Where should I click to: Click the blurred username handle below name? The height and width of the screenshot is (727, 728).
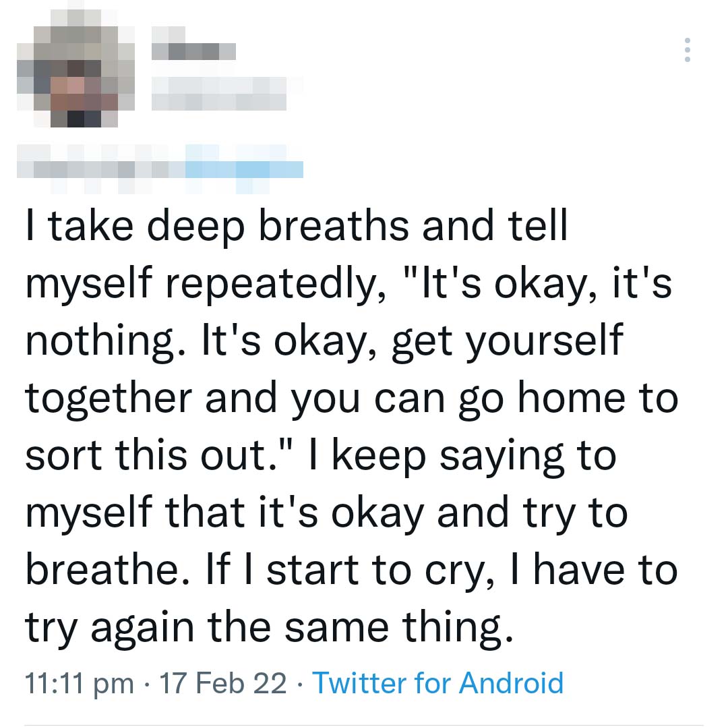pyautogui.click(x=219, y=94)
